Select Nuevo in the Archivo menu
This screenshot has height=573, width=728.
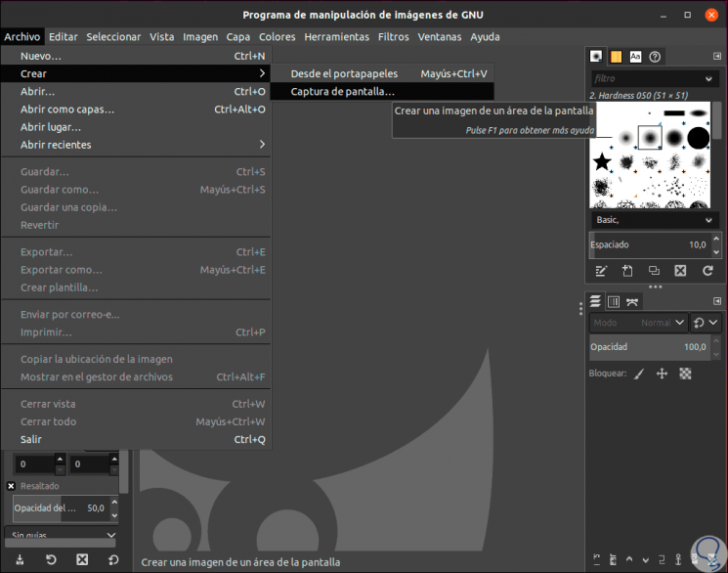point(136,56)
